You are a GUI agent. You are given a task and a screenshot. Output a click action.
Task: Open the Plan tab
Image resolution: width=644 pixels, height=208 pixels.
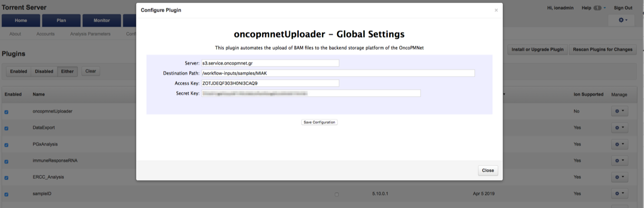[61, 21]
